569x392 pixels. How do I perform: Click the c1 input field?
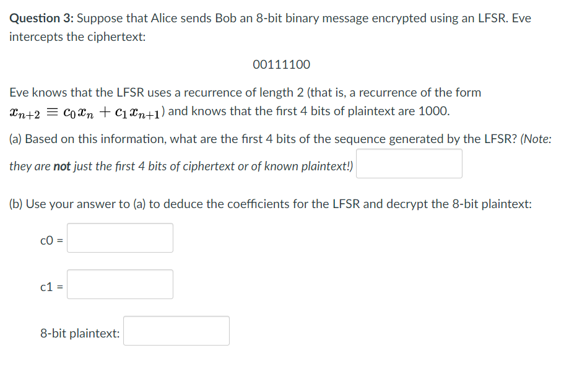[x=119, y=284]
